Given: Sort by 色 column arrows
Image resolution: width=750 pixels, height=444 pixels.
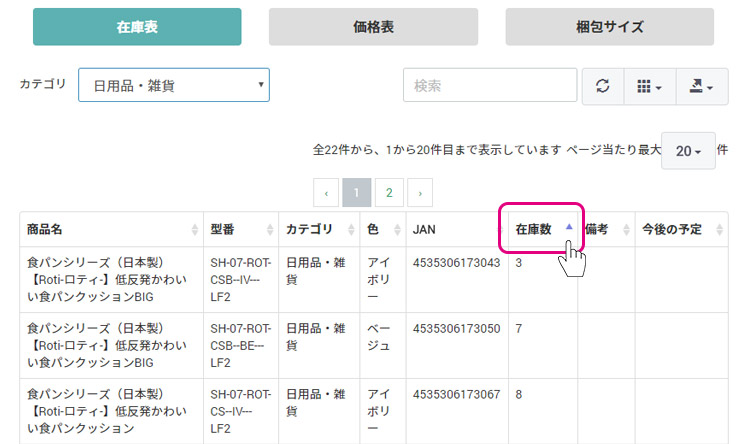Looking at the screenshot, I should pyautogui.click(x=397, y=230).
